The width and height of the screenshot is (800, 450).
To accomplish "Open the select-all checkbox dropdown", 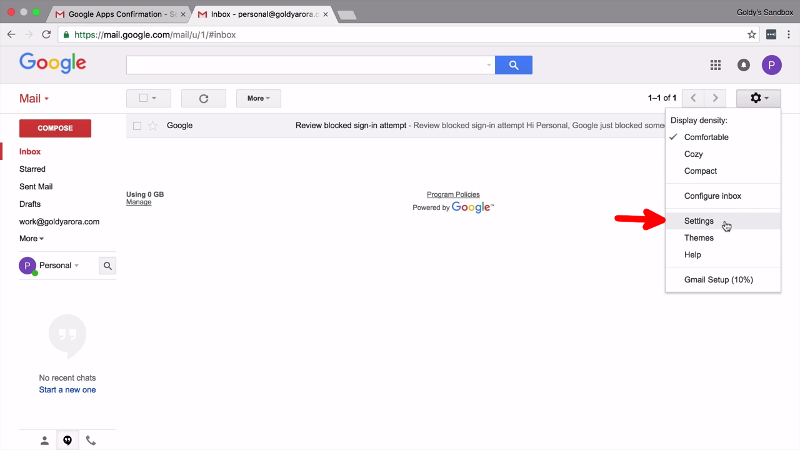I will [148, 98].
